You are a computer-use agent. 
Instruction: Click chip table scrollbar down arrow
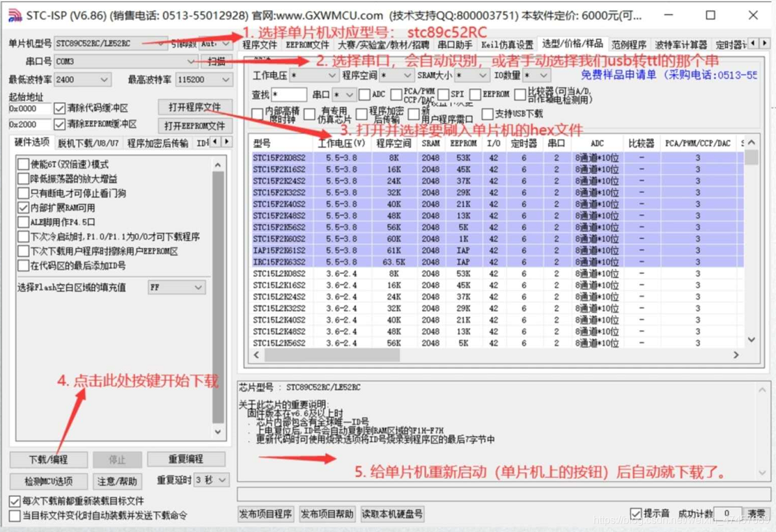click(x=752, y=340)
